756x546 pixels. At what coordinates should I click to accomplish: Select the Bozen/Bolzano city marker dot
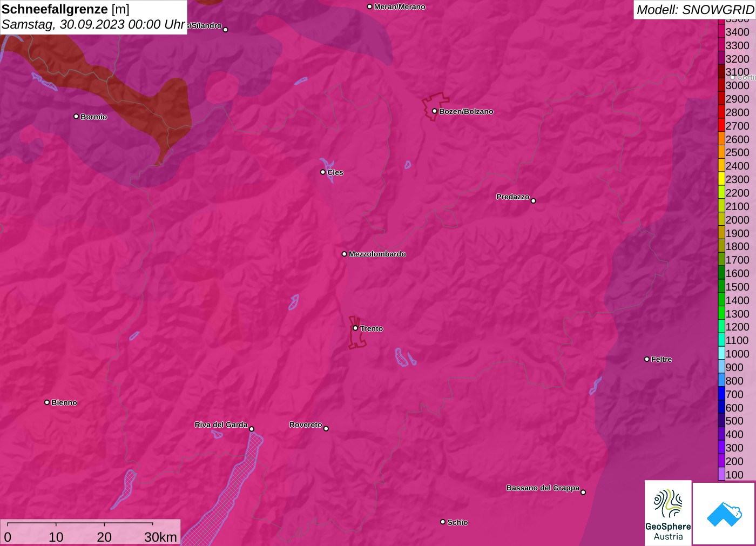pyautogui.click(x=435, y=111)
